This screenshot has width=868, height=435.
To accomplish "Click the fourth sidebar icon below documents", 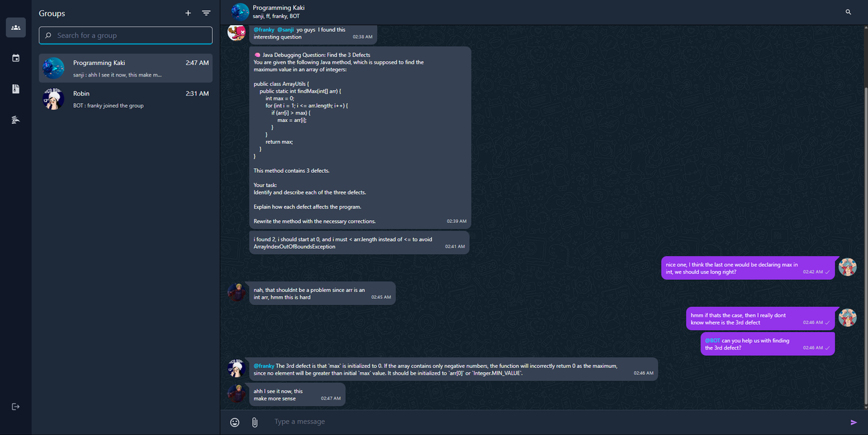I will coord(16,120).
